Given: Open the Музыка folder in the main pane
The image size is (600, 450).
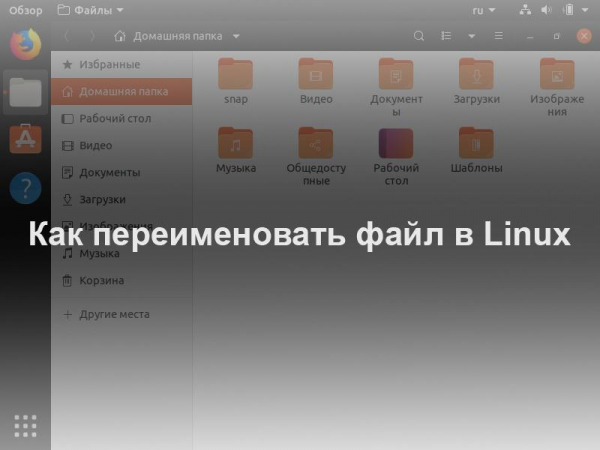Looking at the screenshot, I should click(235, 150).
